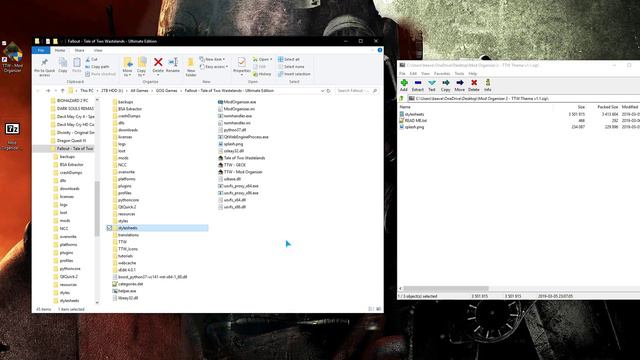Open the address bar history dropdown chevron
This screenshot has height=360, width=640.
point(322,91)
